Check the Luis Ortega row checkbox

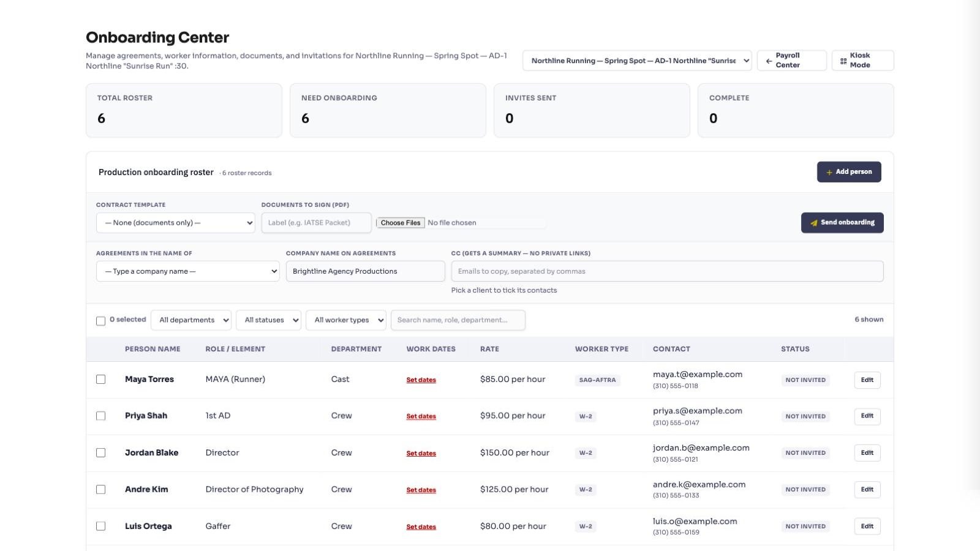click(101, 527)
